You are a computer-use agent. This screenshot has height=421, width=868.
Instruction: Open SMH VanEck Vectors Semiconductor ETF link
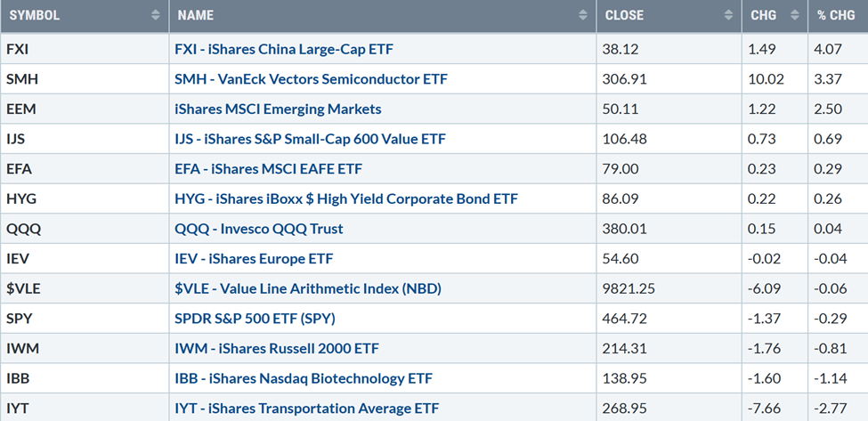tap(311, 79)
